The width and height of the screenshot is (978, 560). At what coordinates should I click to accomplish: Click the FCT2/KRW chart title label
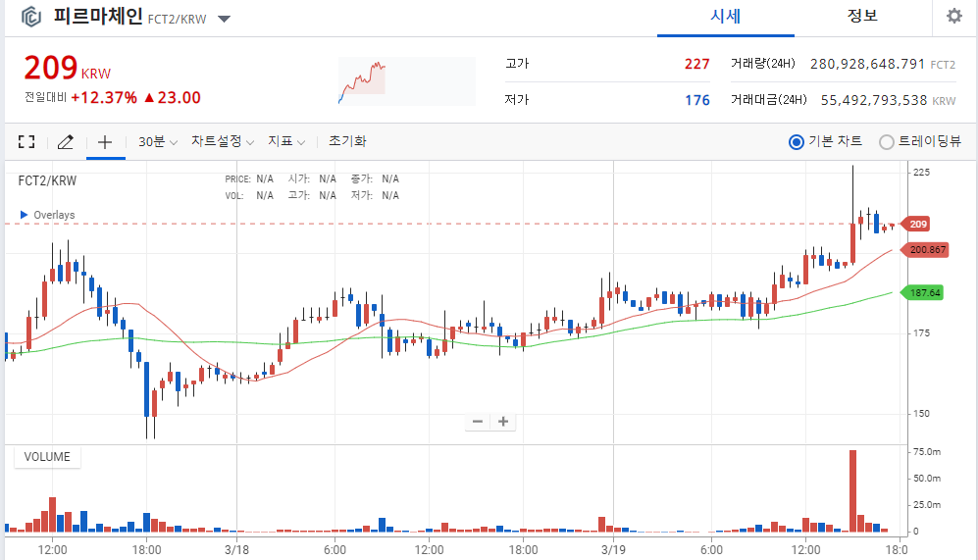pyautogui.click(x=47, y=180)
